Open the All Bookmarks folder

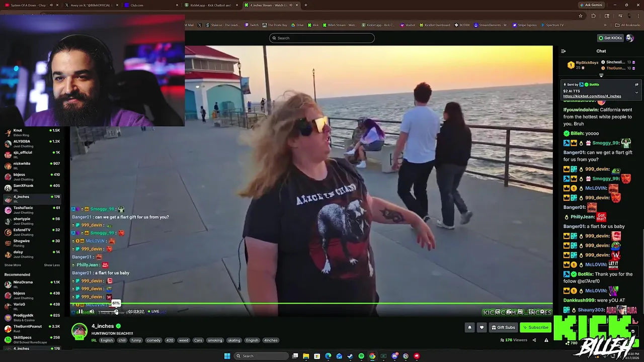coord(628,25)
